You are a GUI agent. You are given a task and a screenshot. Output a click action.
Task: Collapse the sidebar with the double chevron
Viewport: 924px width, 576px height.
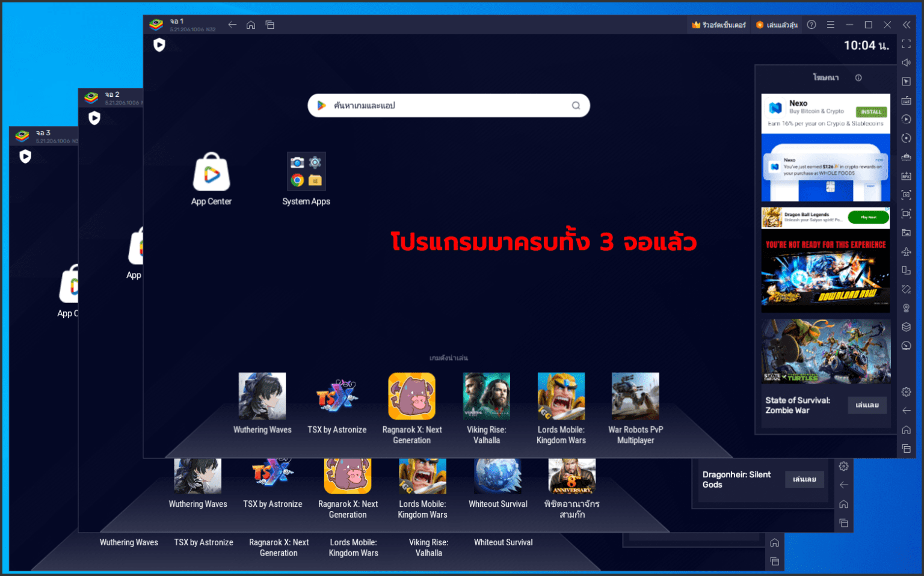tap(907, 25)
